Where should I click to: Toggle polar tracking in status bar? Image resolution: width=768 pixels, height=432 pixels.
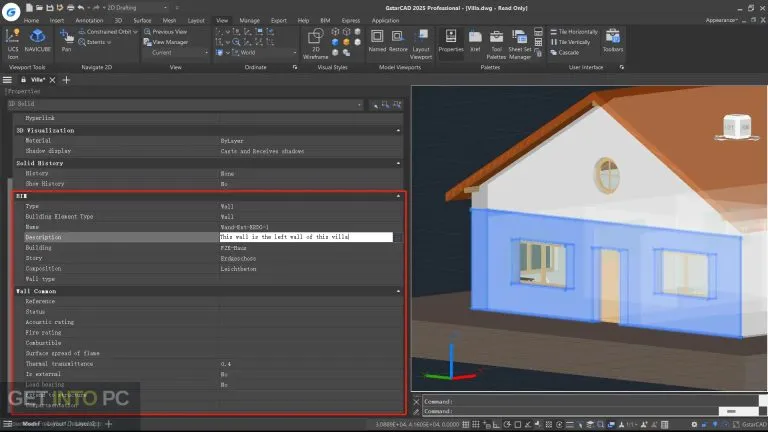(507, 425)
